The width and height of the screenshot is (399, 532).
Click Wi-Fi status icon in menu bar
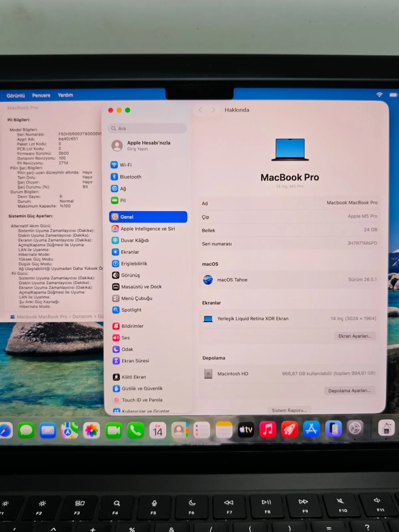[379, 95]
